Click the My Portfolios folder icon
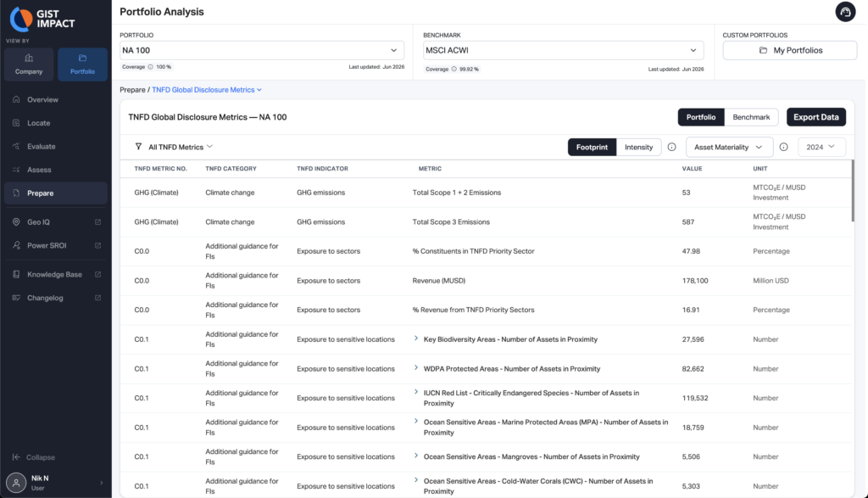The height and width of the screenshot is (498, 868). pos(763,50)
